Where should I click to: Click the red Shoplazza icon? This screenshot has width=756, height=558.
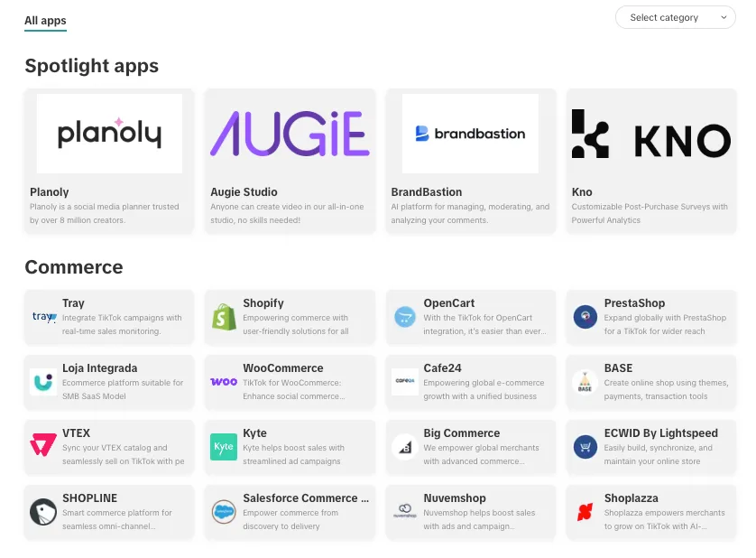tap(585, 512)
